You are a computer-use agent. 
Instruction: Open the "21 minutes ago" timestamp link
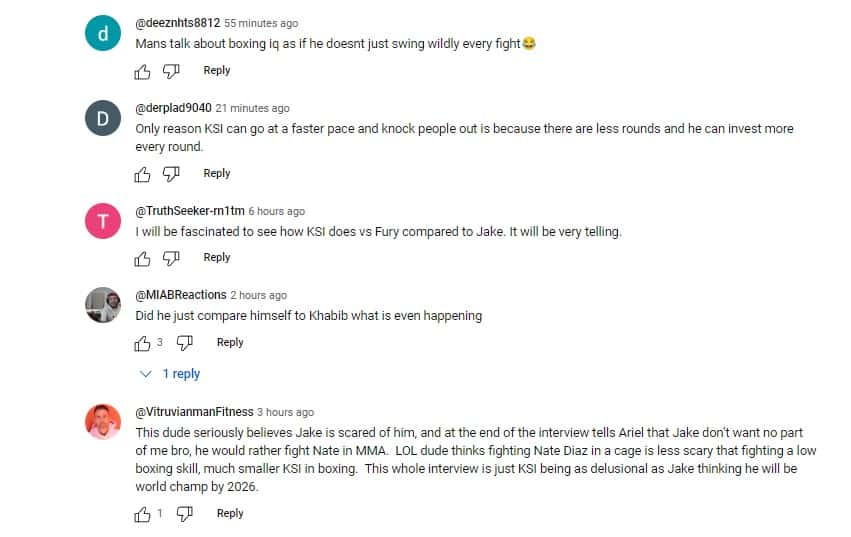pyautogui.click(x=253, y=109)
